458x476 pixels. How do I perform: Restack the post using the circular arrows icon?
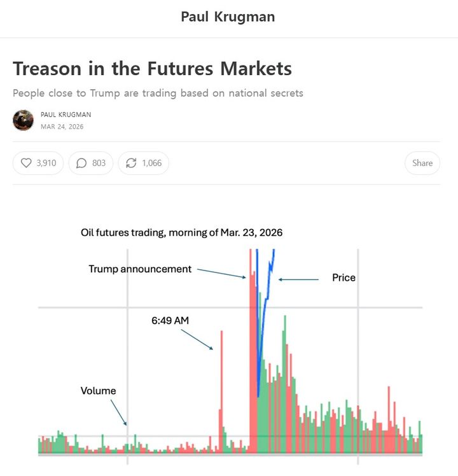(131, 163)
